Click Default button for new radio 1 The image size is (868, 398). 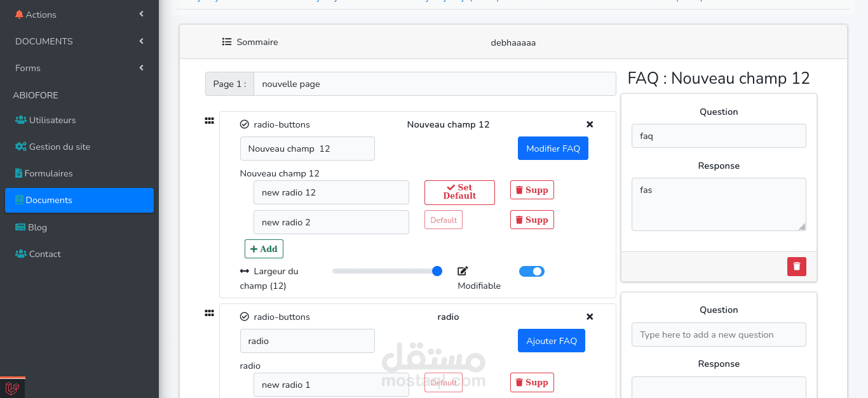444,383
